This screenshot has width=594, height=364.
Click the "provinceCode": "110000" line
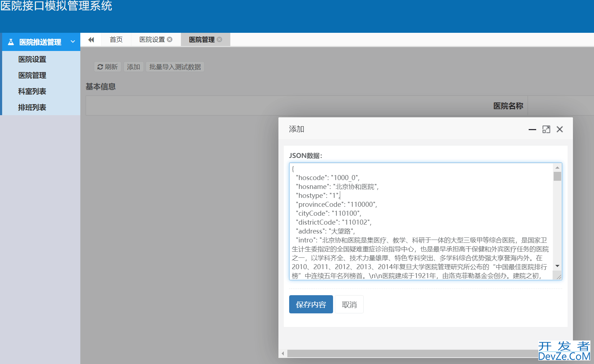336,204
